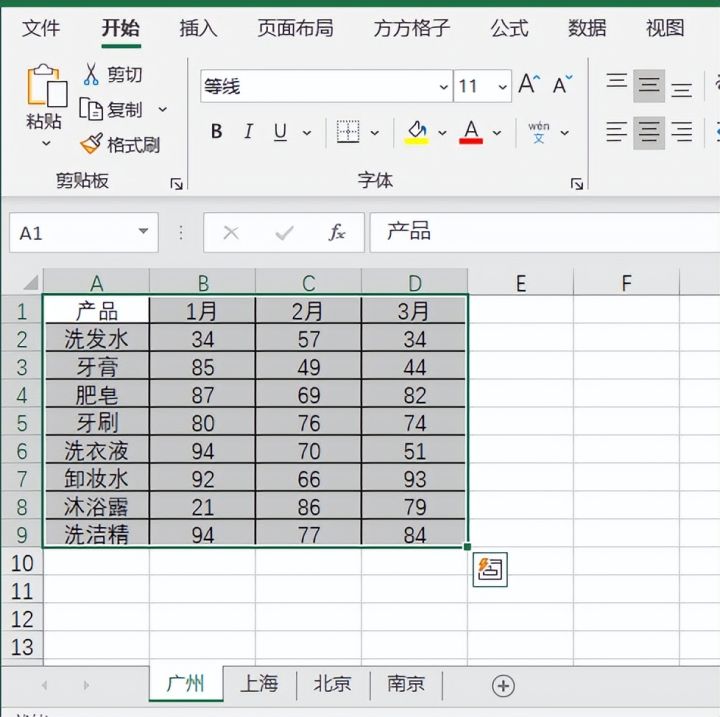720x717 pixels.
Task: Click the formula bar showing 产品
Action: click(545, 232)
